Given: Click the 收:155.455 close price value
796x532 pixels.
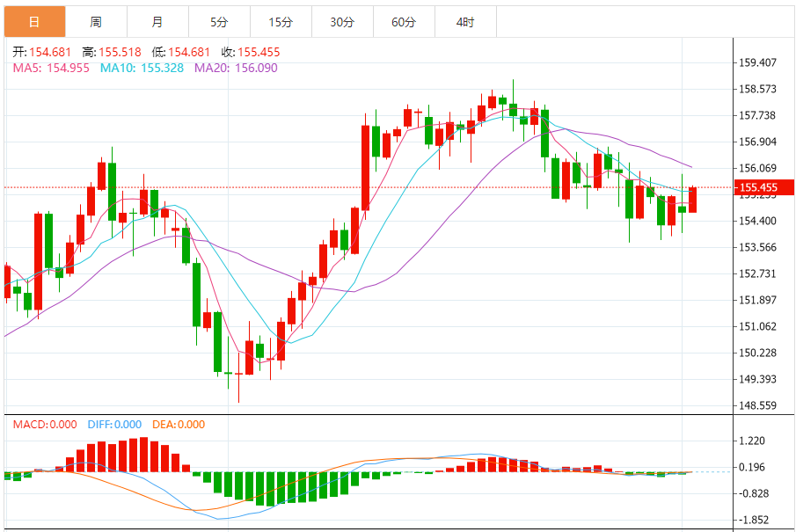Looking at the screenshot, I should click(251, 52).
